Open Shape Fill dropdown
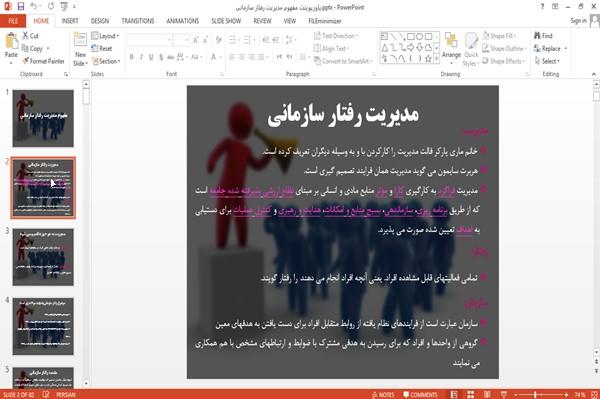Screen dimensions: 600x399 pos(500,36)
